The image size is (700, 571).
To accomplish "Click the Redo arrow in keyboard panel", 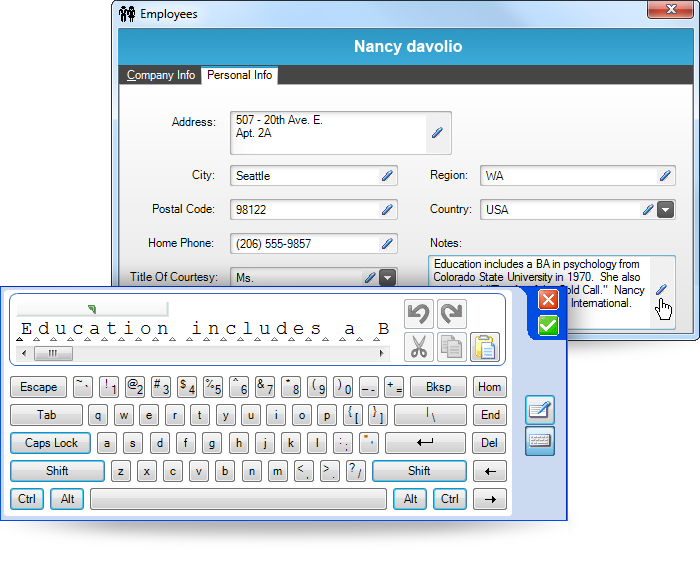I will 452,313.
